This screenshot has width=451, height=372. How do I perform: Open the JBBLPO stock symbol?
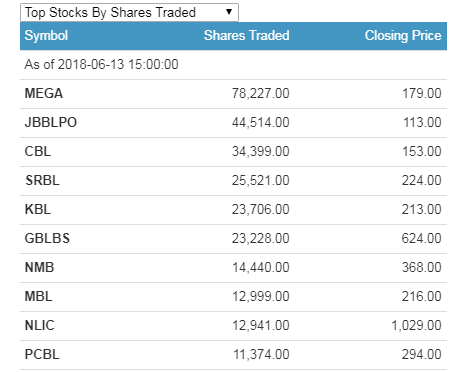[51, 122]
